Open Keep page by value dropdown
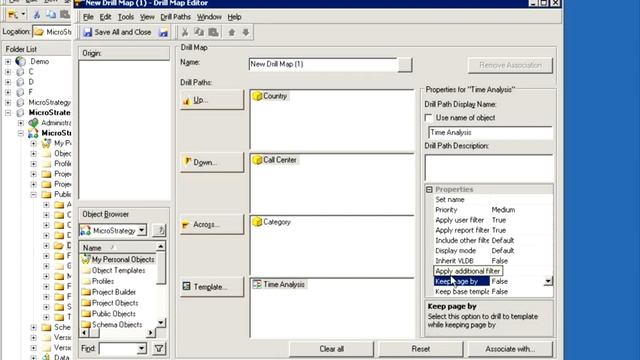Screen dimensions: 640x360 [x=548, y=281]
